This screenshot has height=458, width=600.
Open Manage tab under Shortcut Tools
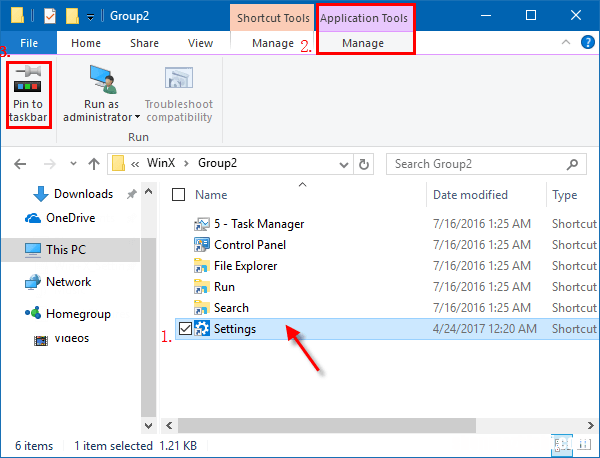pos(273,43)
